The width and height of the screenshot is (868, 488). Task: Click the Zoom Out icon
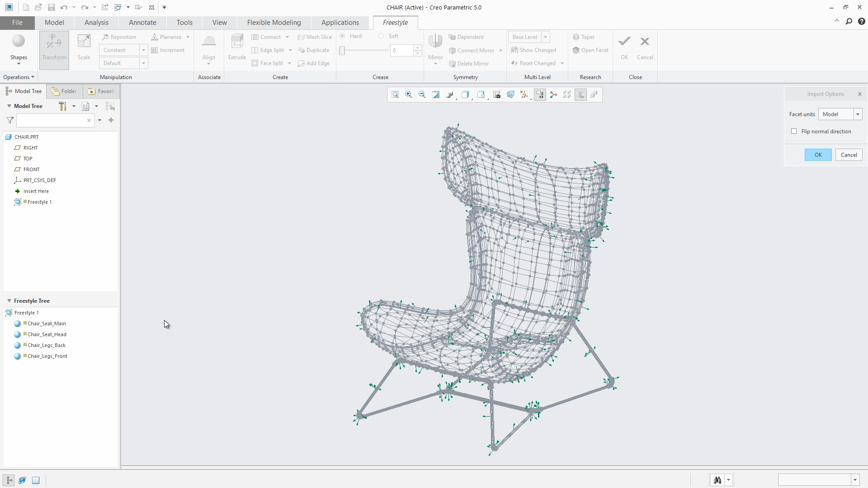[x=422, y=94]
